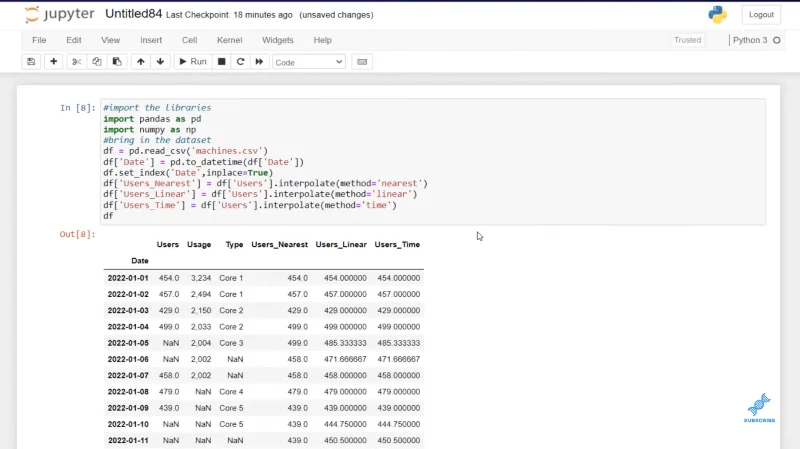The image size is (800, 449).
Task: Click the Users_Linear column header
Action: point(341,244)
